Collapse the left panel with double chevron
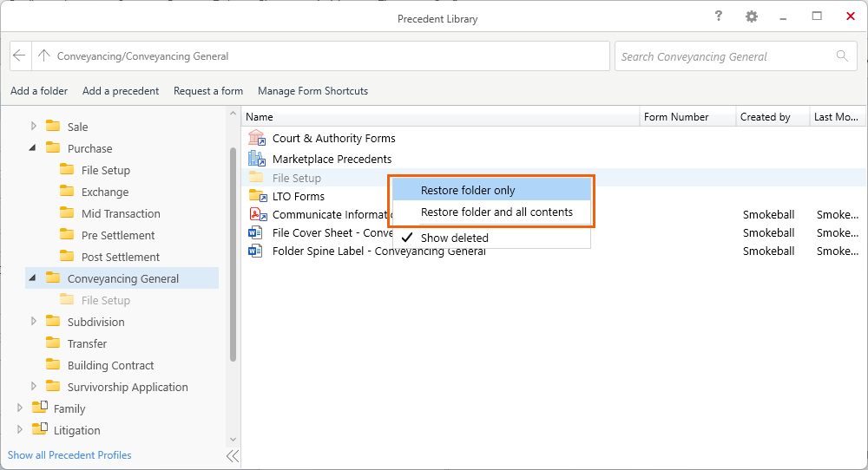The width and height of the screenshot is (868, 470). 233,455
